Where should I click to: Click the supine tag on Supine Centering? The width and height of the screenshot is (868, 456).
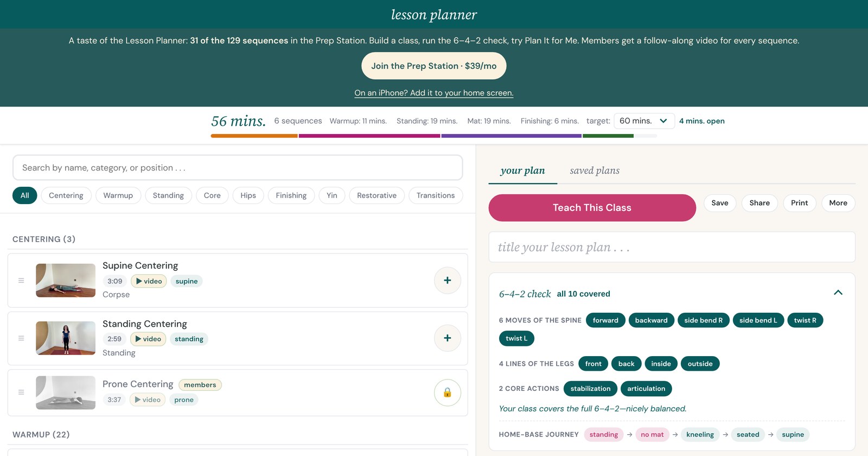(x=187, y=281)
